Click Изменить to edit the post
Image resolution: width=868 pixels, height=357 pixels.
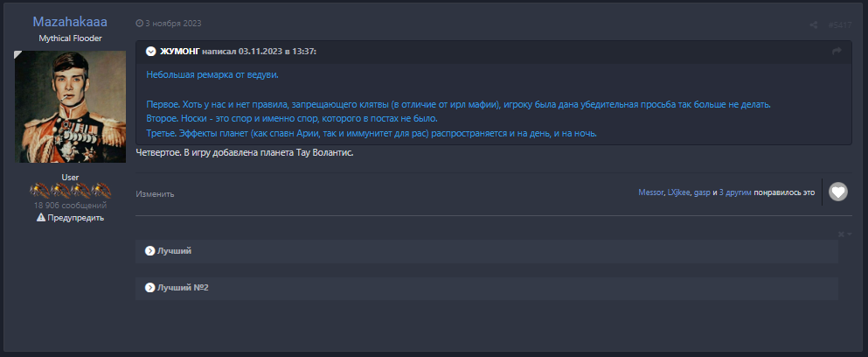(x=155, y=194)
